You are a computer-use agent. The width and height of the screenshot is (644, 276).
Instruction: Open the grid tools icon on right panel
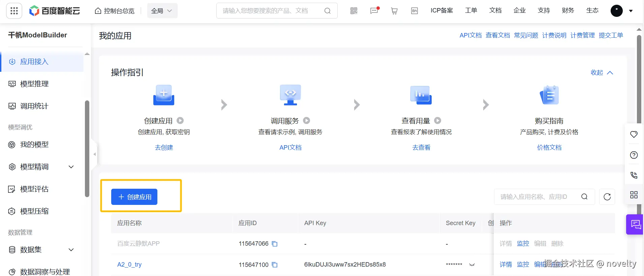click(634, 195)
